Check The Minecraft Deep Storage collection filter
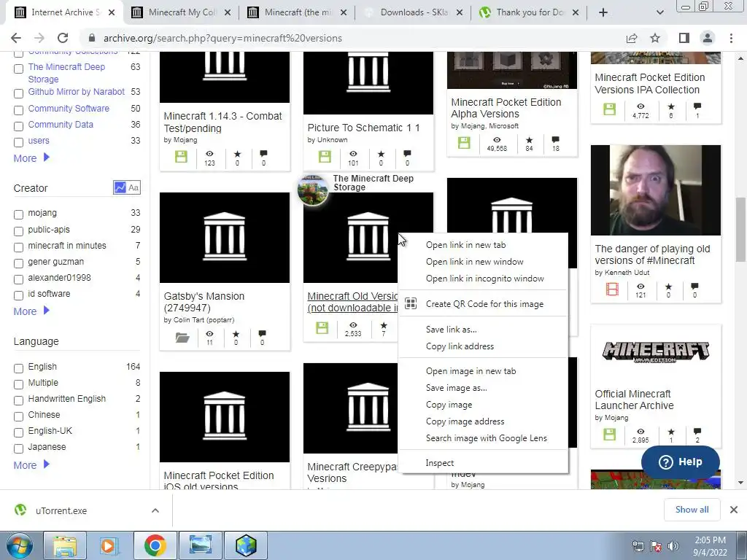 pyautogui.click(x=18, y=69)
